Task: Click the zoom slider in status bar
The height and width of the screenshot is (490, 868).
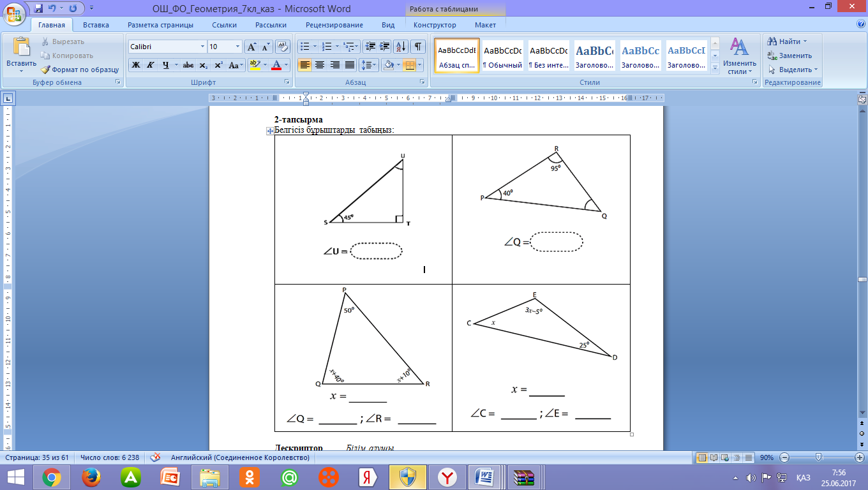Action: pyautogui.click(x=818, y=457)
